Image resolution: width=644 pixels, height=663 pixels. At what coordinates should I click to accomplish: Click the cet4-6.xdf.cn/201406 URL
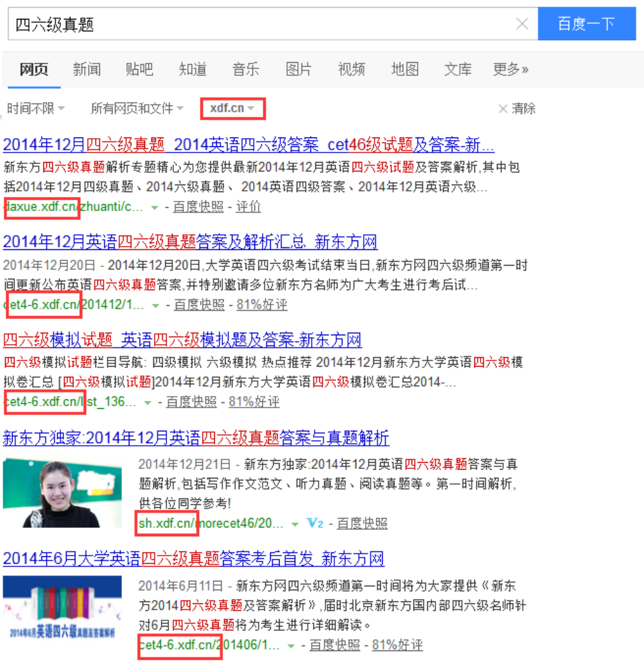[x=209, y=645]
